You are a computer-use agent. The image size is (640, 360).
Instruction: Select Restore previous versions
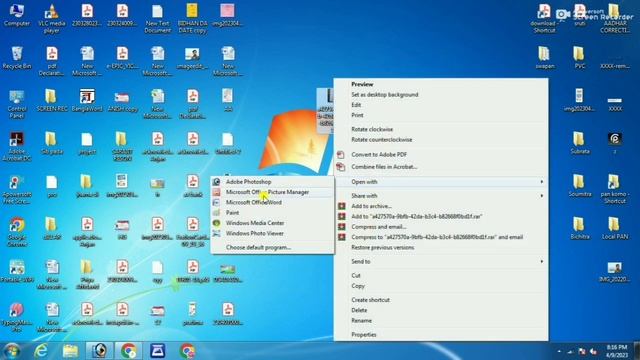coord(382,247)
